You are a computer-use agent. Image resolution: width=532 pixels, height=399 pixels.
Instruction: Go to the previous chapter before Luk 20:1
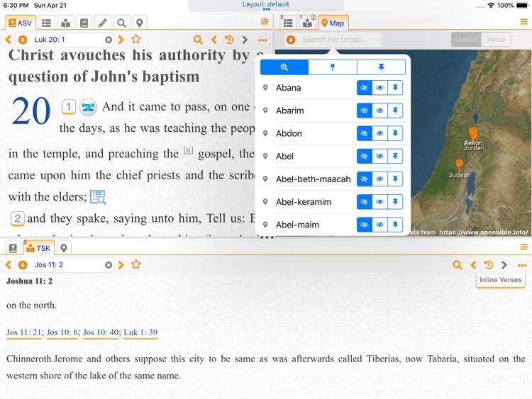[x=9, y=40]
